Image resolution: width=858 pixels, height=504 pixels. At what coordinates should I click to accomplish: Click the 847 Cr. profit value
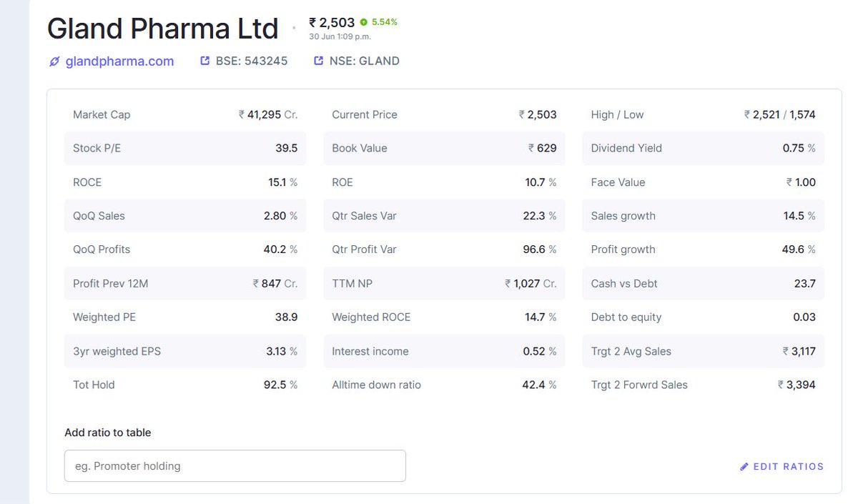pos(275,284)
